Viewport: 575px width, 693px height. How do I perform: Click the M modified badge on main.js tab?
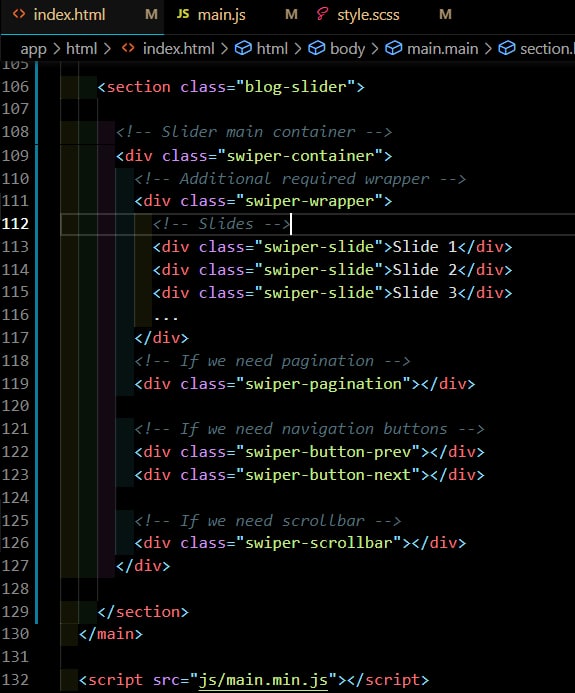[x=291, y=15]
